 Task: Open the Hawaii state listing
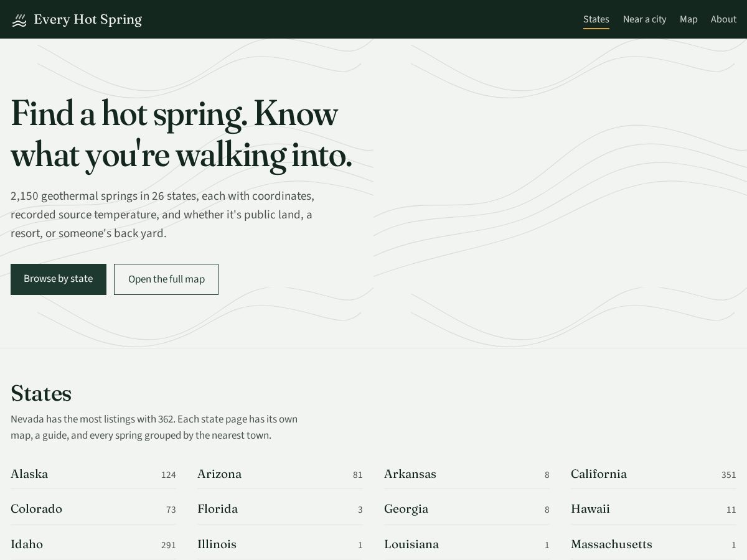click(654, 509)
